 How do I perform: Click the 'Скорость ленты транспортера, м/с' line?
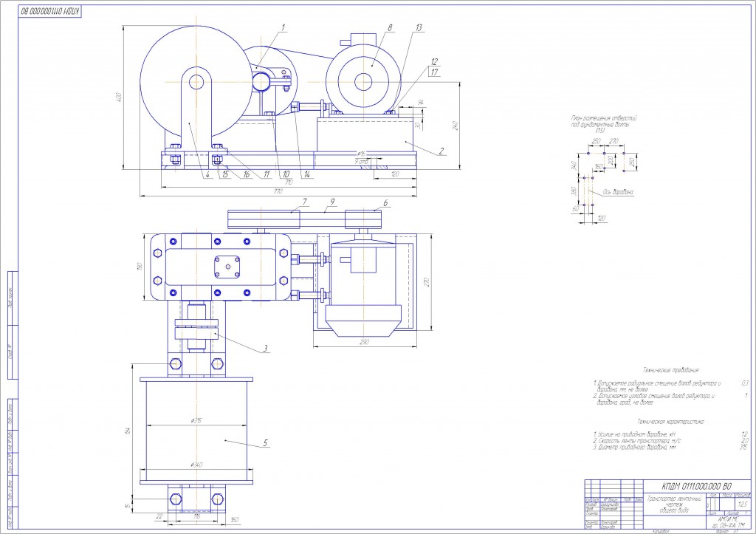click(637, 441)
